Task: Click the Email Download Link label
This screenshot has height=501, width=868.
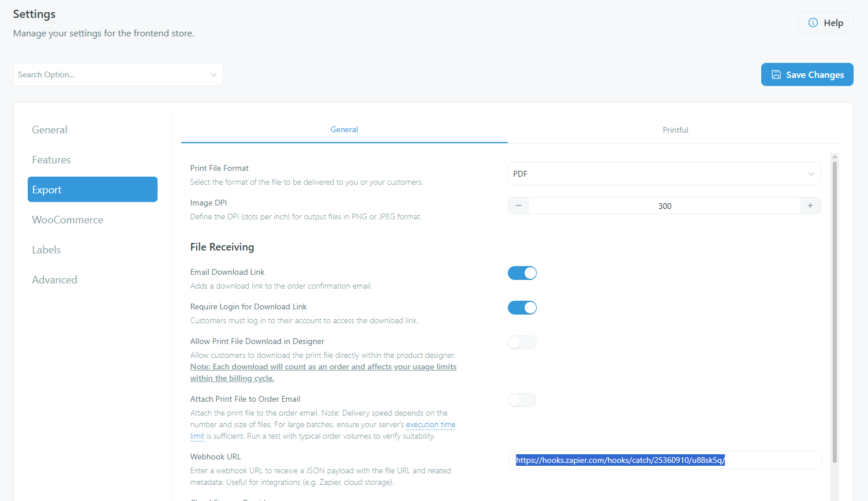Action: click(227, 272)
